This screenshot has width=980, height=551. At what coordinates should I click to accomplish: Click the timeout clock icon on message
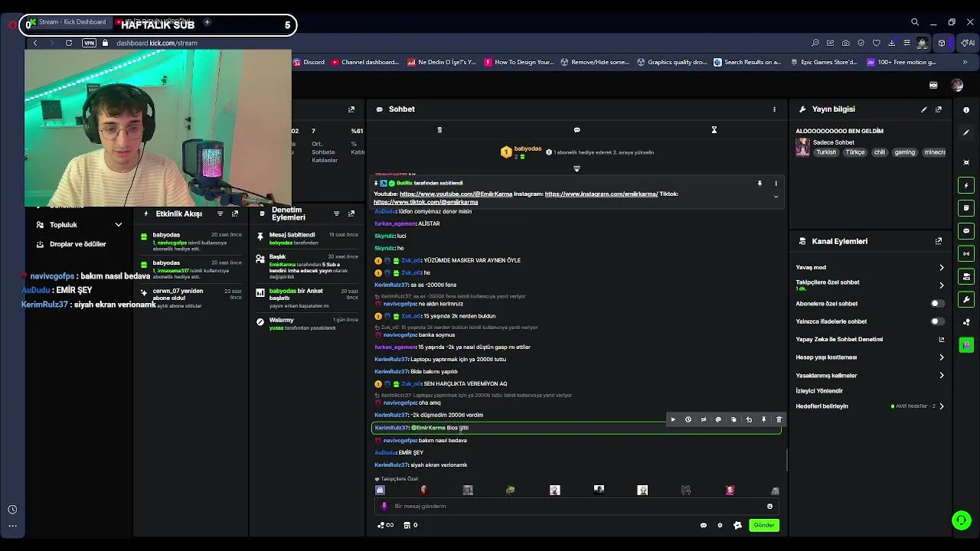pos(688,419)
